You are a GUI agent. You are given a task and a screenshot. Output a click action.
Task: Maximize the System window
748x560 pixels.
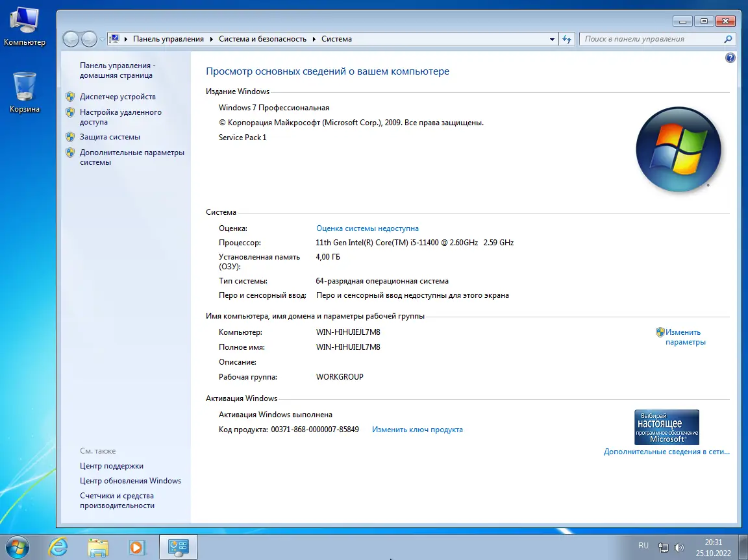(704, 21)
